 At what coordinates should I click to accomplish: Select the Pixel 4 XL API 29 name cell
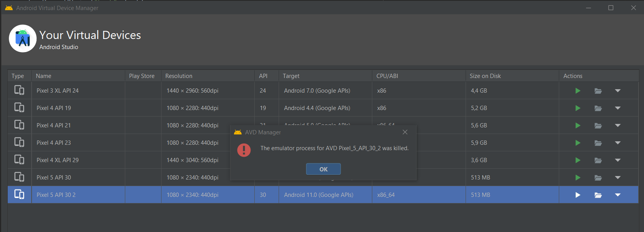(78, 160)
